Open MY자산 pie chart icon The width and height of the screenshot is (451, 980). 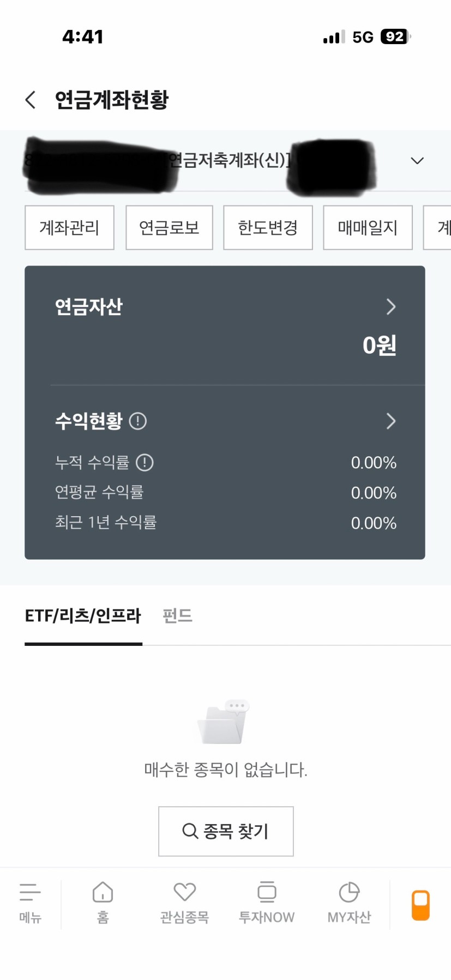pyautogui.click(x=349, y=893)
